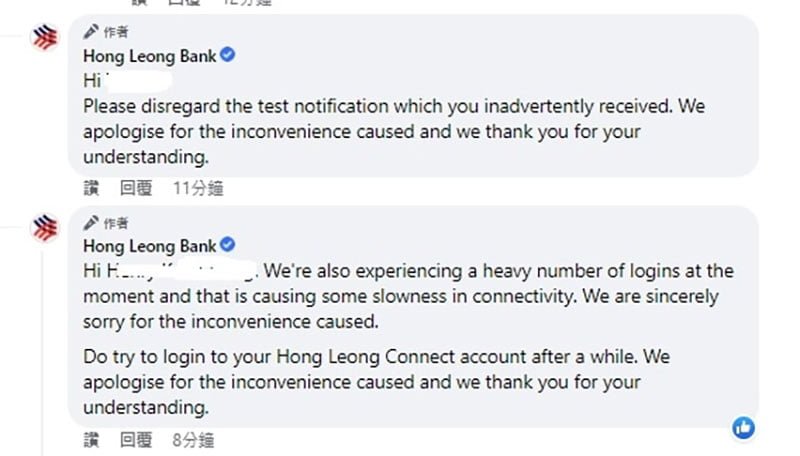Reply to the test notification comment
This screenshot has width=800, height=456.
tap(136, 188)
